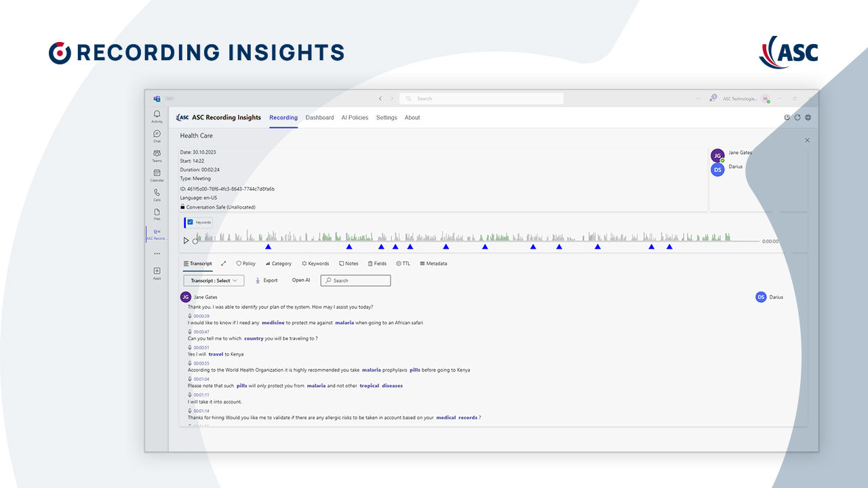Select the Fields tab
The width and height of the screenshot is (868, 488).
(x=377, y=264)
